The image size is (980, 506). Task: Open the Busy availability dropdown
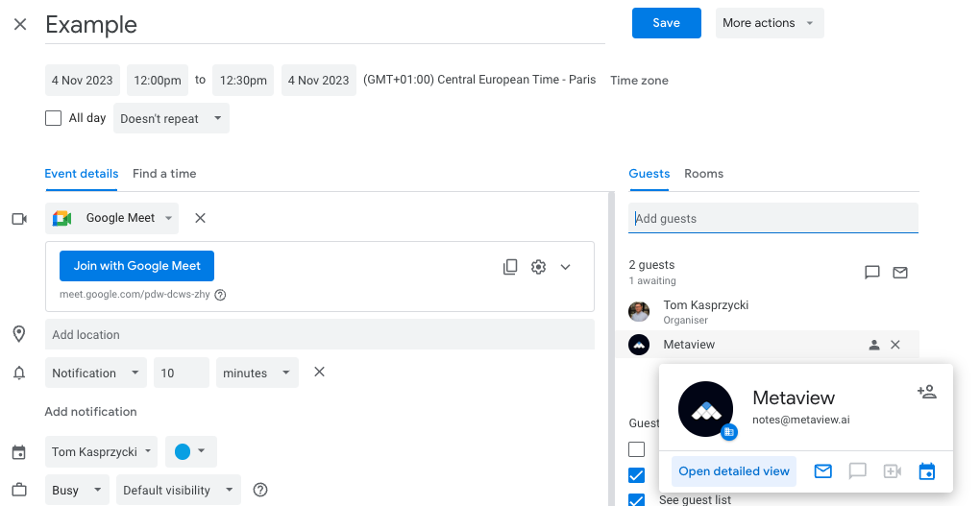(x=77, y=490)
